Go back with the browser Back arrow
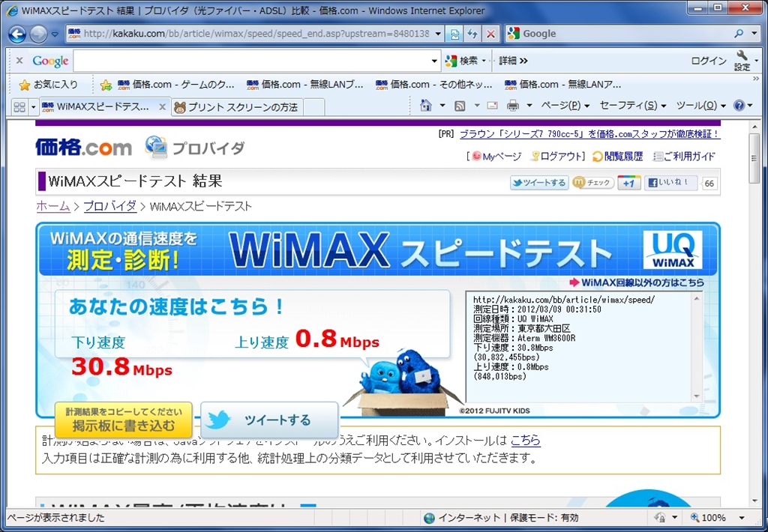 point(18,34)
